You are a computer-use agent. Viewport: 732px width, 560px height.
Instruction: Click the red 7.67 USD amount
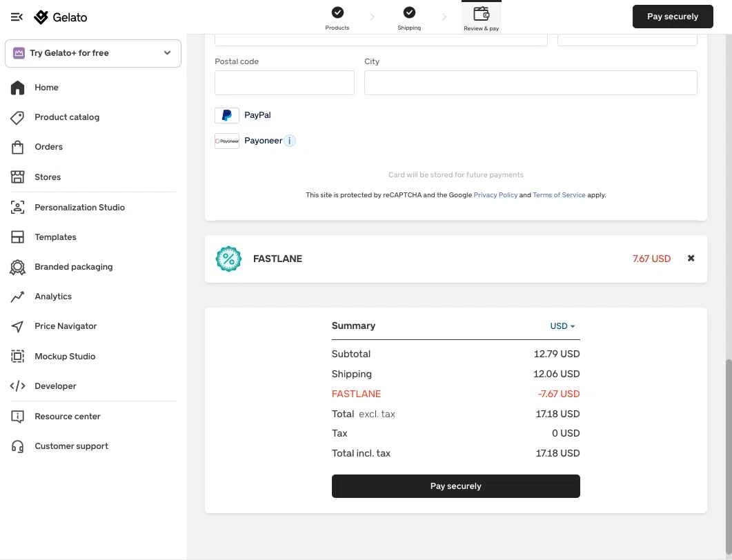pos(651,259)
